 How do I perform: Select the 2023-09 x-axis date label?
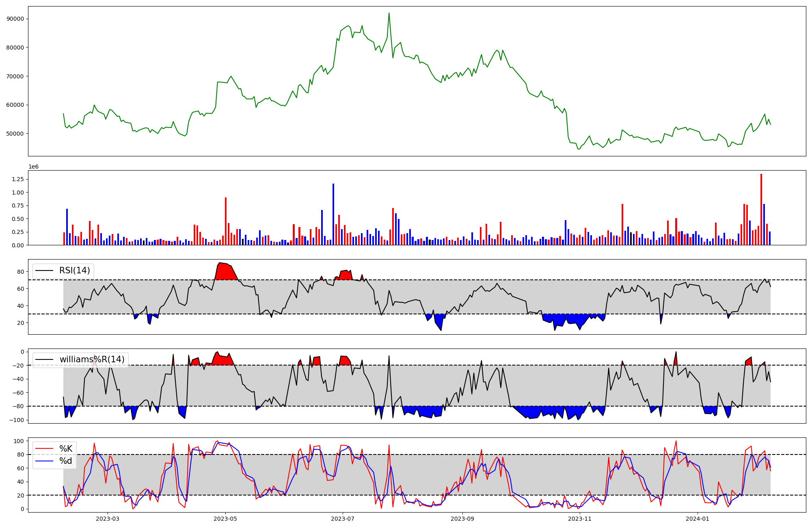(x=462, y=519)
